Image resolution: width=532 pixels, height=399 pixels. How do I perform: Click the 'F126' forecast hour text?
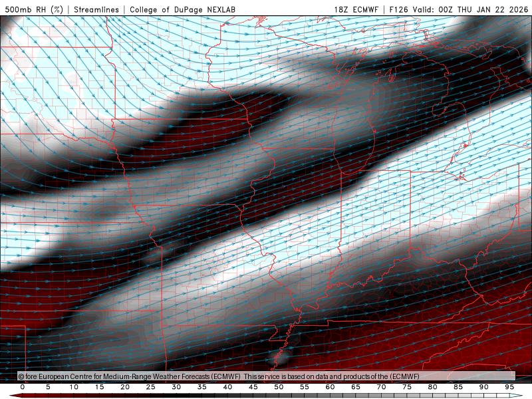398,9
